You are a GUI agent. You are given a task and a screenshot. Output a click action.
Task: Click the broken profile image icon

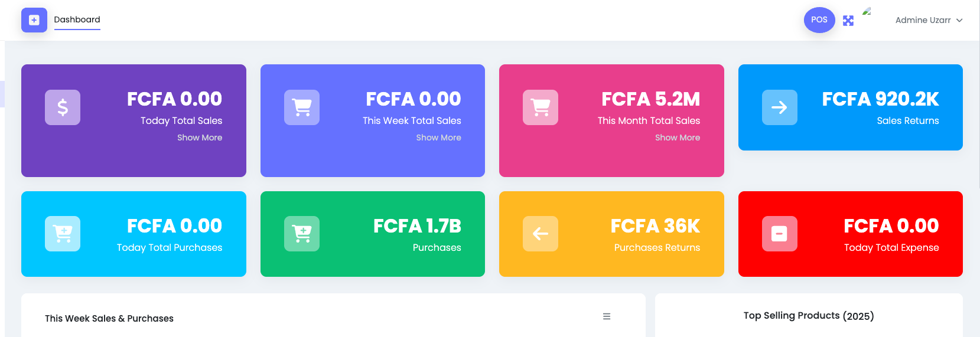[x=867, y=11]
